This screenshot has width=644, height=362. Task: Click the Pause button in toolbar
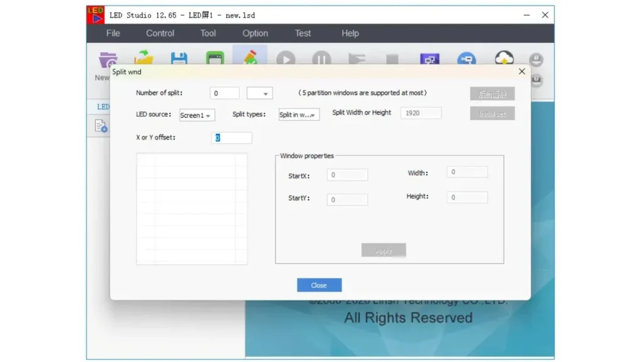coord(321,59)
